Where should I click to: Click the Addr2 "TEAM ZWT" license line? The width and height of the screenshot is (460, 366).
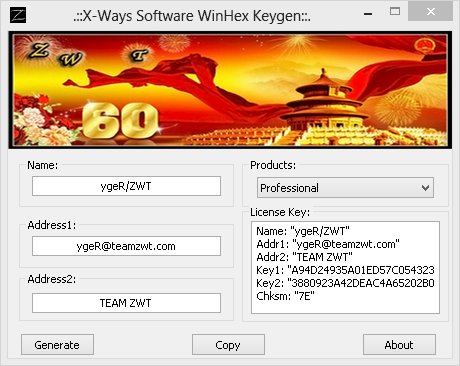[304, 257]
